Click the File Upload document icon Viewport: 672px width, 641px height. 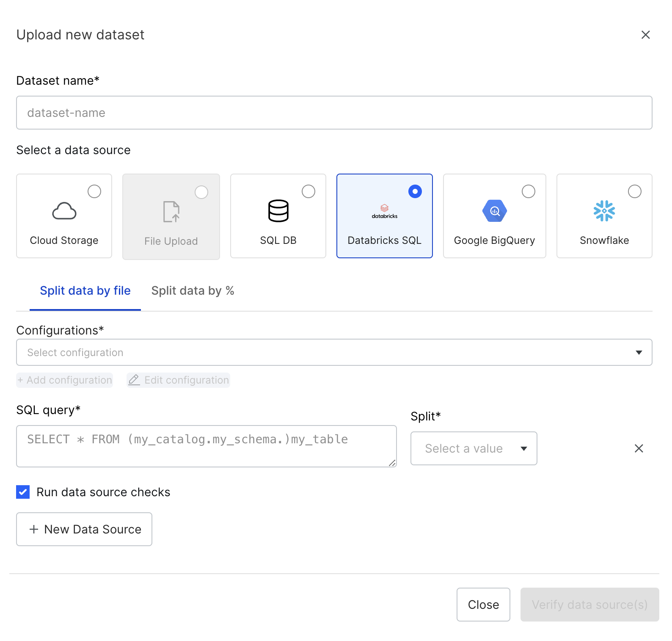(171, 212)
